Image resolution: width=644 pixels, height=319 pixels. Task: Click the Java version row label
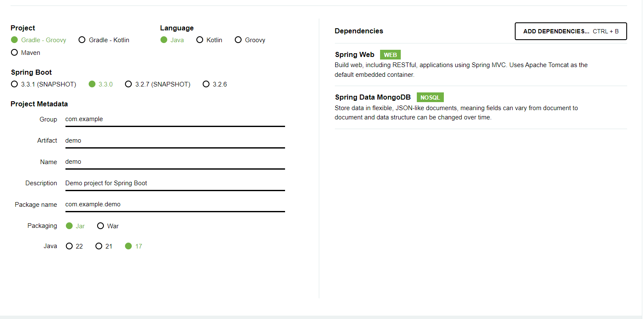50,246
